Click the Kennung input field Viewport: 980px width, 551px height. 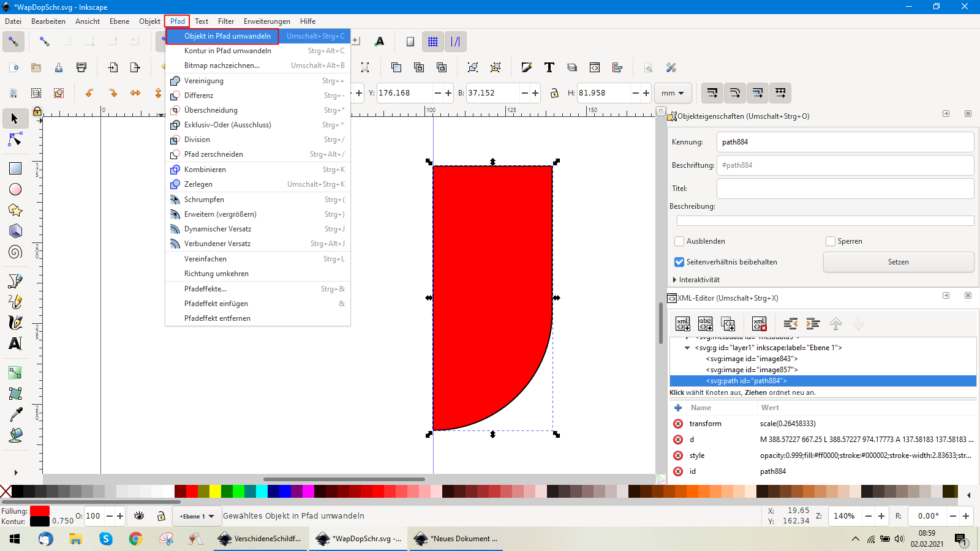[x=845, y=142]
